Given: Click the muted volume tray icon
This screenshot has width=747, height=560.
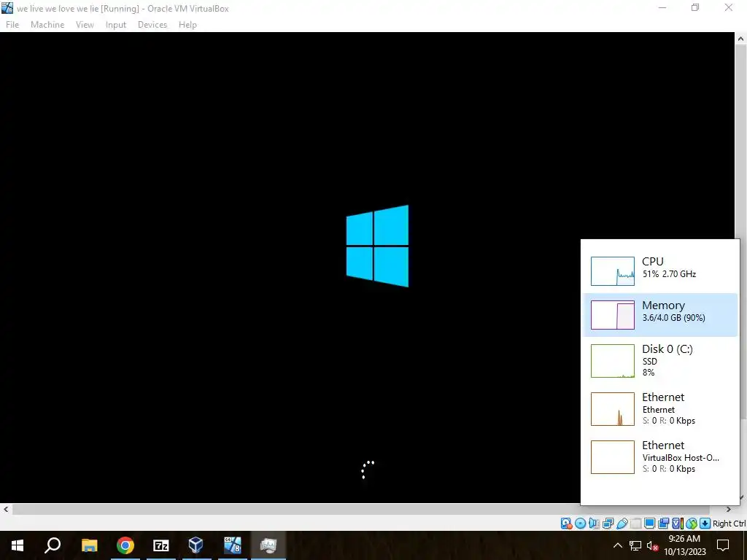Looking at the screenshot, I should click(652, 545).
